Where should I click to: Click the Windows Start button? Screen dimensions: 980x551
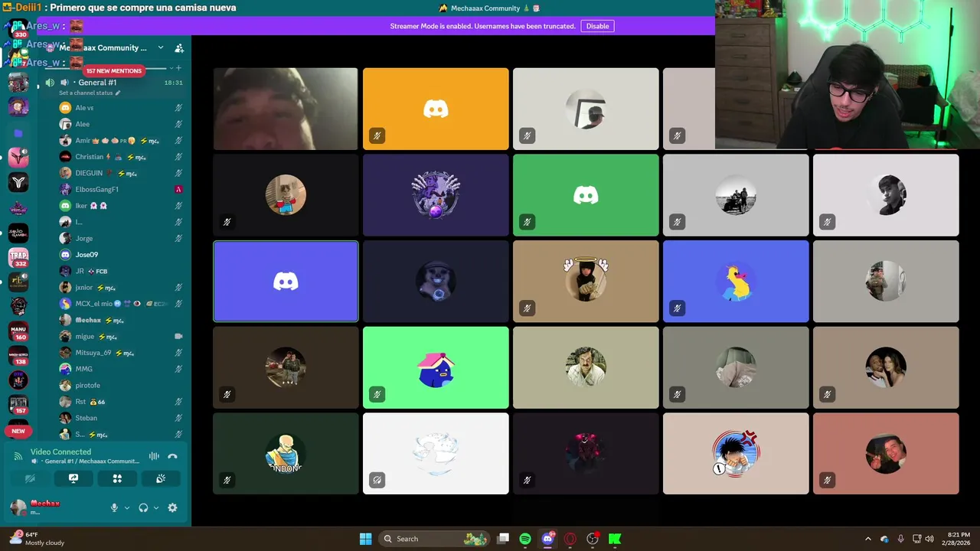366,539
